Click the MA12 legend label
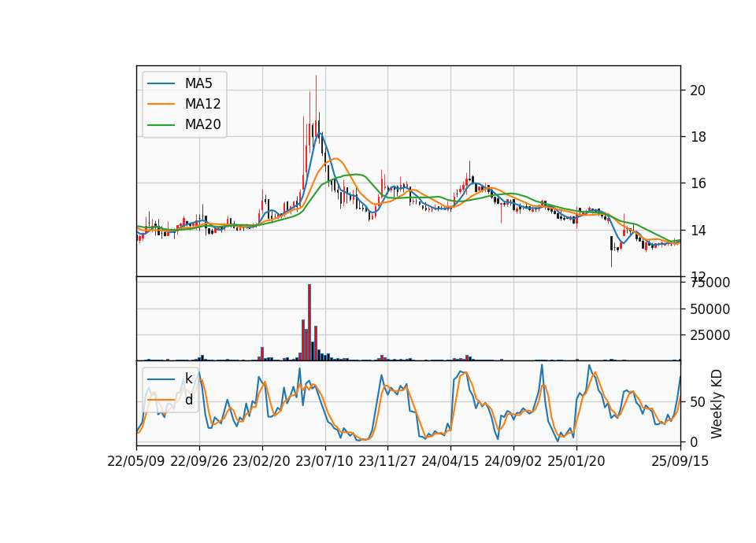756x543 pixels. [202, 104]
